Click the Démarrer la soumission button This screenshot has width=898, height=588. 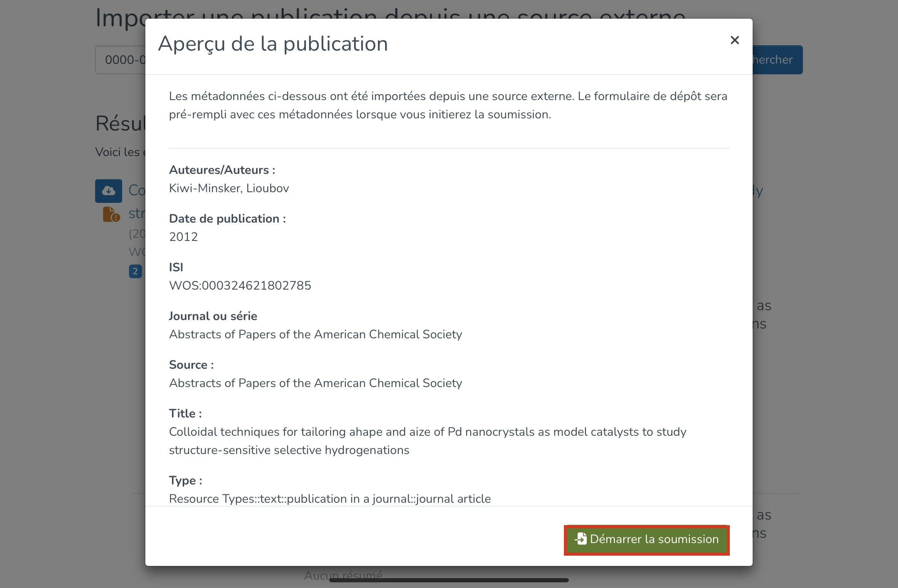(x=646, y=540)
